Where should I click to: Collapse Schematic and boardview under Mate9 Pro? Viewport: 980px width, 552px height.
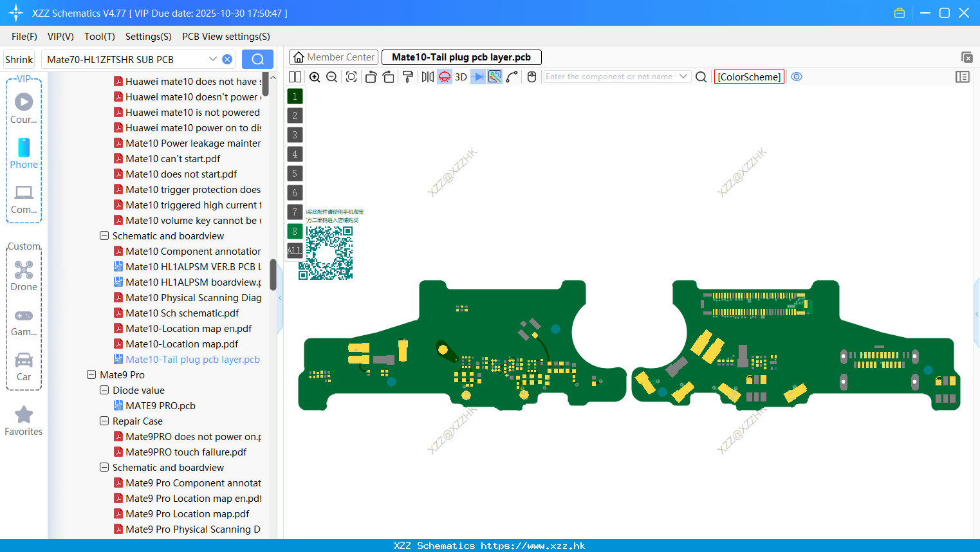tap(104, 467)
